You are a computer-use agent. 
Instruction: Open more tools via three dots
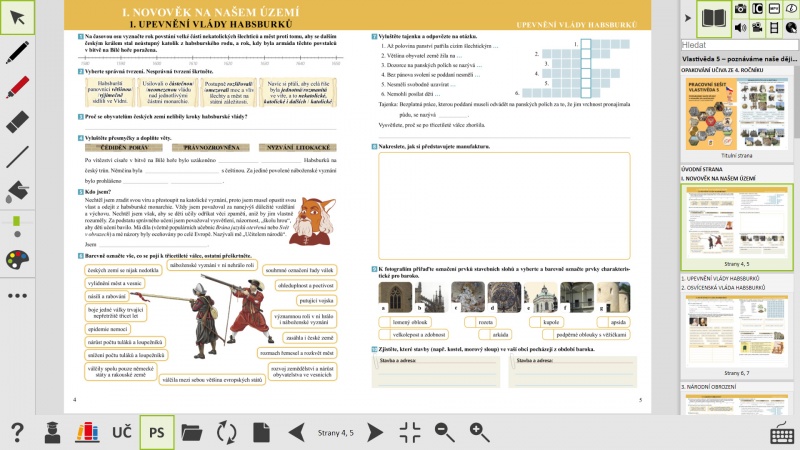coord(17,295)
